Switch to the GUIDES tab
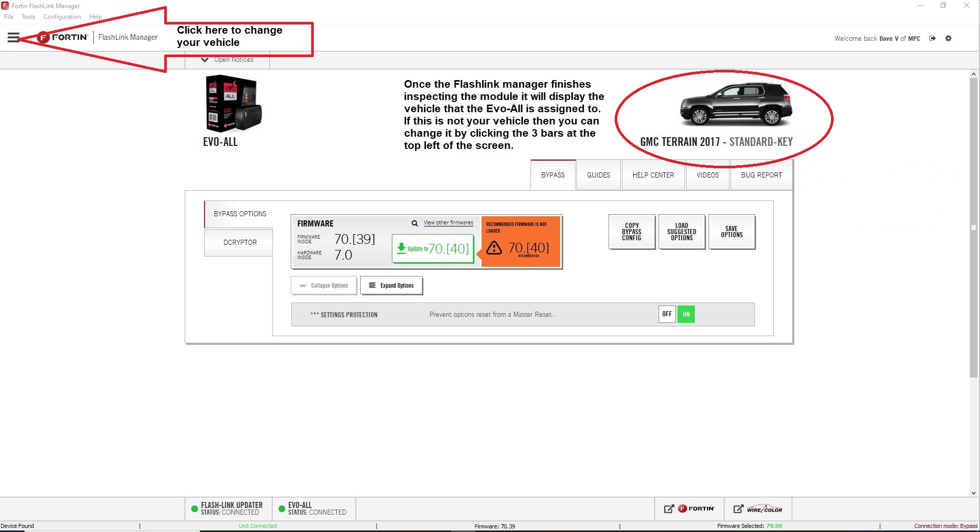The width and height of the screenshot is (980, 532). [x=598, y=175]
